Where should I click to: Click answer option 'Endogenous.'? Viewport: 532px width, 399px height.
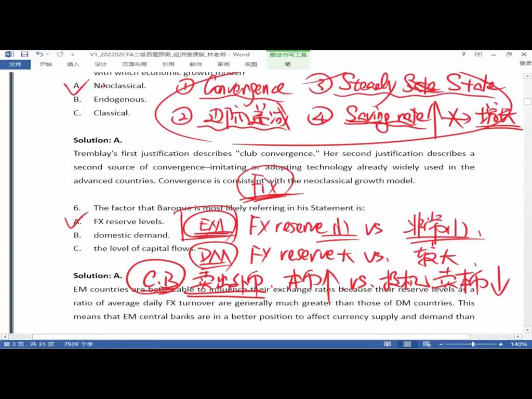pos(120,99)
